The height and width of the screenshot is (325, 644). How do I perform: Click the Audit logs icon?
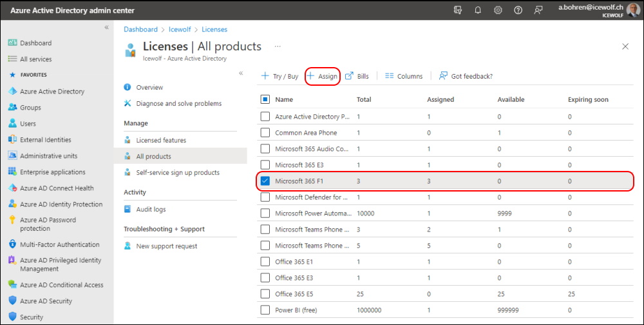128,209
